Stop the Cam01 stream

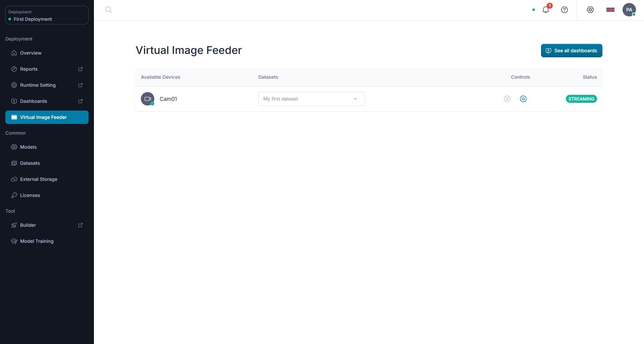point(523,99)
